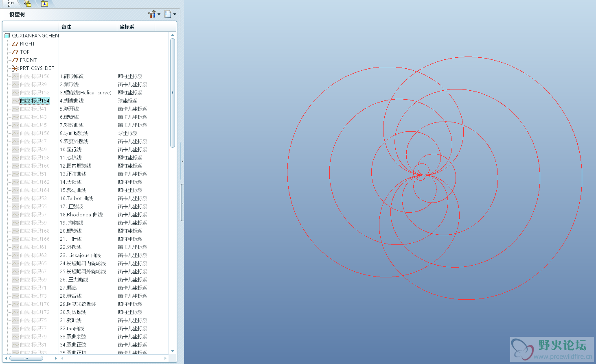The image size is (596, 364).
Task: Select the RIGHT datum plane icon
Action: pos(15,44)
